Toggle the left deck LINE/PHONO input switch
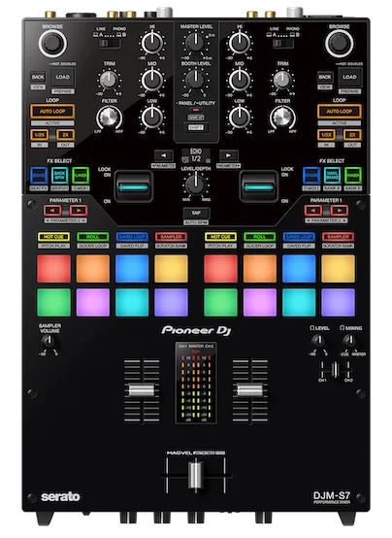 (x=110, y=44)
